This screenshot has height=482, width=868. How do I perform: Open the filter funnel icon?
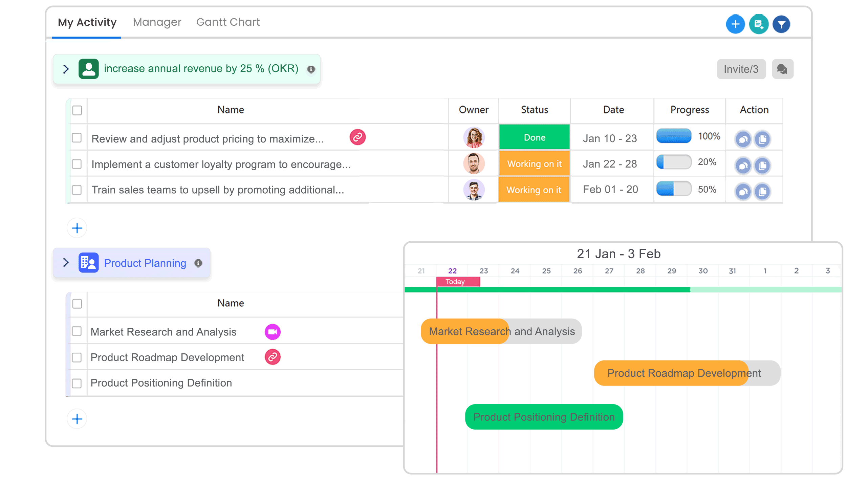click(x=781, y=24)
